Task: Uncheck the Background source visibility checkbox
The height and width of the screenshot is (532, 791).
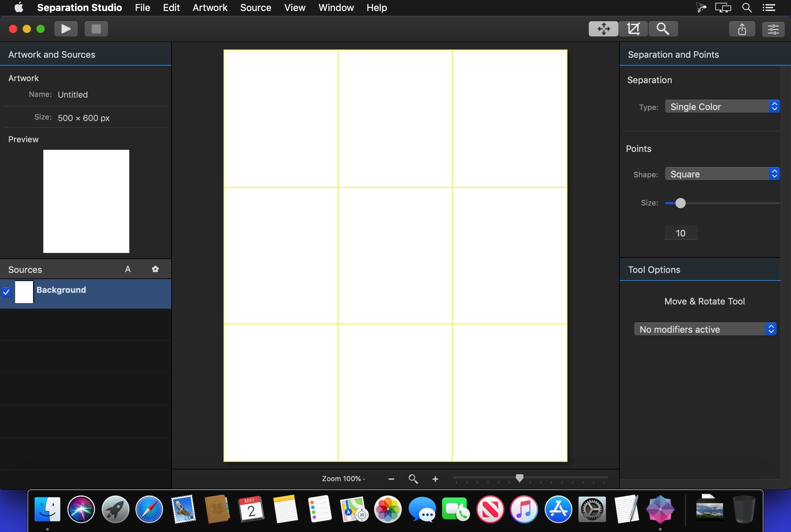Action: click(x=6, y=292)
